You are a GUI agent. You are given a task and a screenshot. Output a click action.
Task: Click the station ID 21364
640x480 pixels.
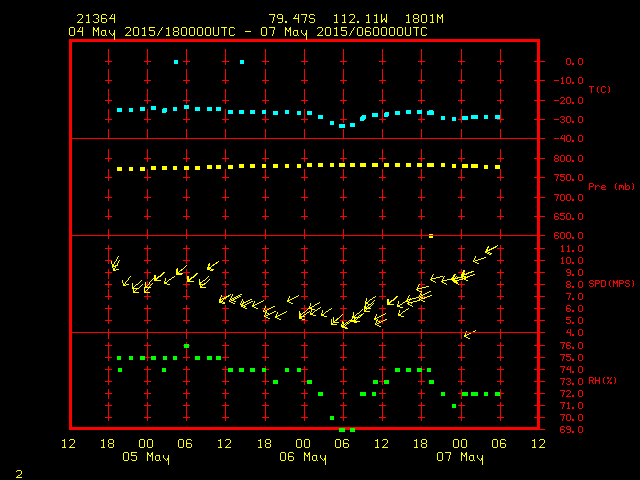coord(96,19)
